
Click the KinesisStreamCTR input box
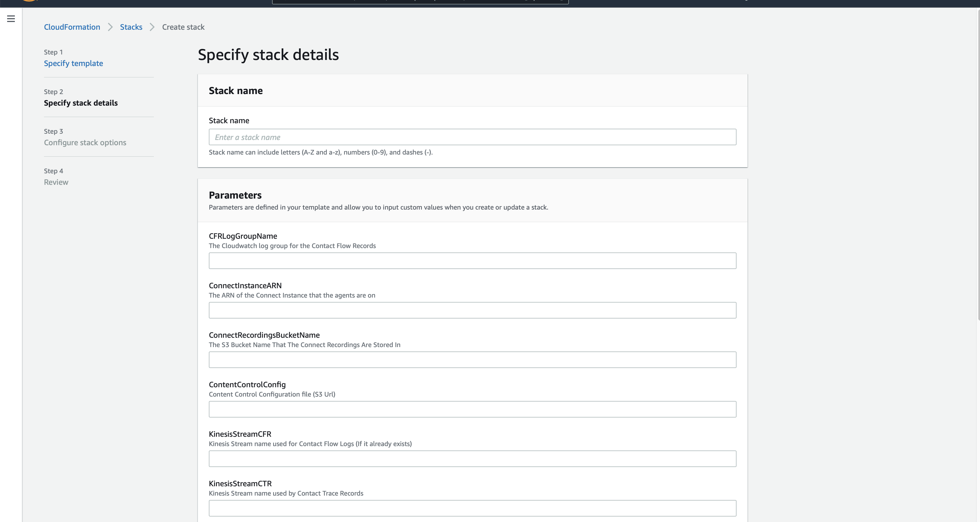[x=472, y=508]
